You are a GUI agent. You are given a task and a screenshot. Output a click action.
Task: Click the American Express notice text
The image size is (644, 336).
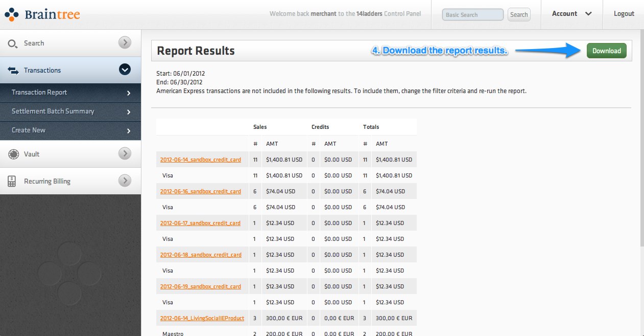coord(341,91)
